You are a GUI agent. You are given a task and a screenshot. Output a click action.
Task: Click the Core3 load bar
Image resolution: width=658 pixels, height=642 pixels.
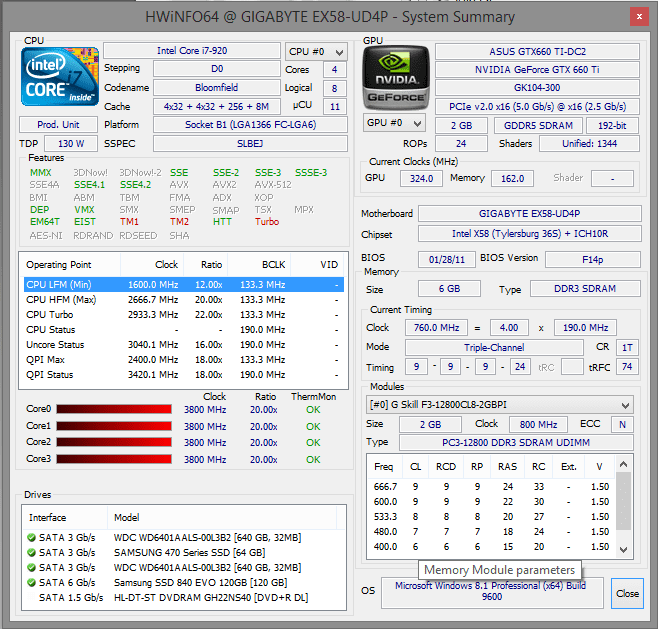(114, 459)
